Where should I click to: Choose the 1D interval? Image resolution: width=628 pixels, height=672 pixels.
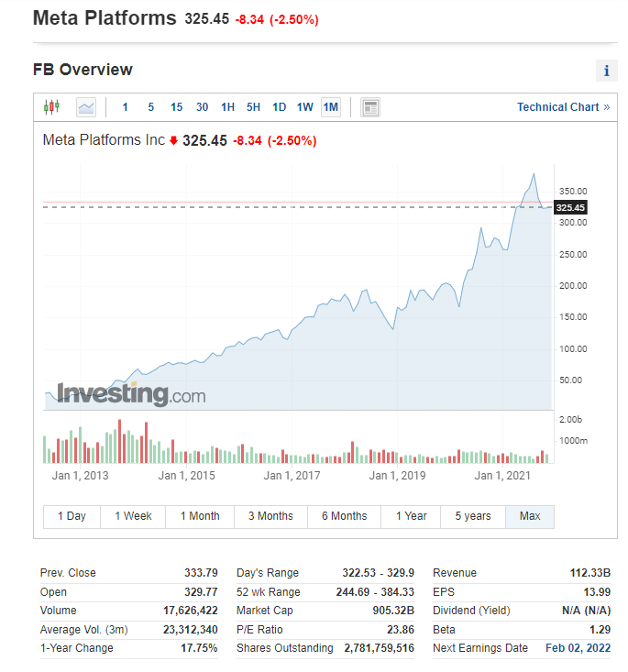(279, 107)
